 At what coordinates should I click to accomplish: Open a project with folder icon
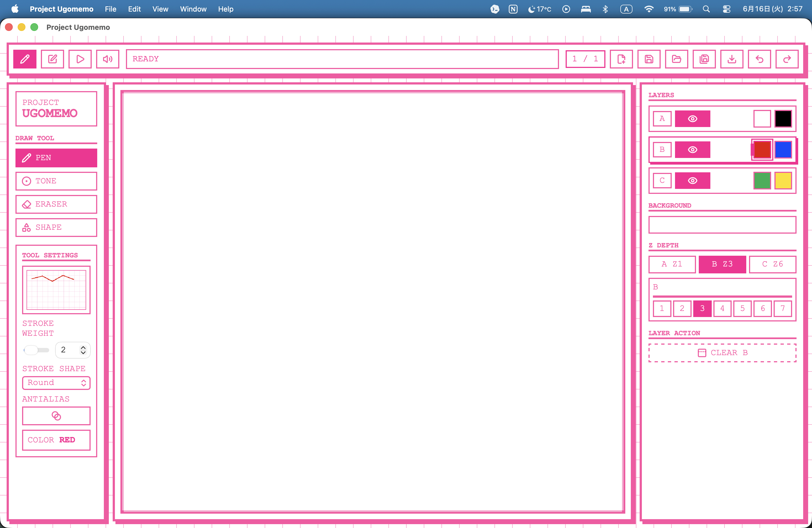[x=677, y=59]
